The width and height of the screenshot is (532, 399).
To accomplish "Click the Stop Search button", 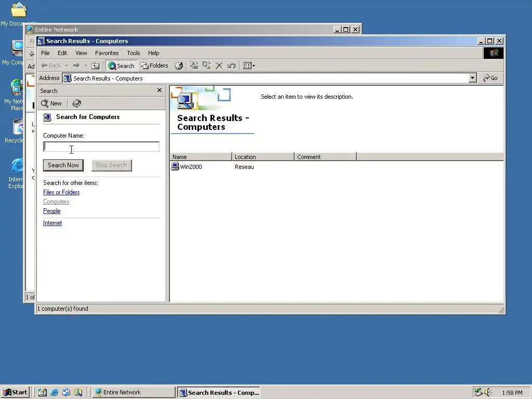I will [x=112, y=165].
